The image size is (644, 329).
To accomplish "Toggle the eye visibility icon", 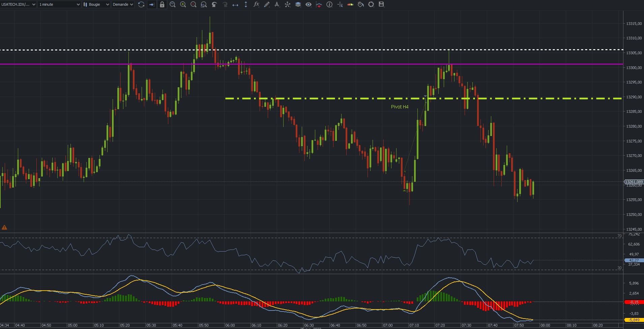I will tap(309, 4).
